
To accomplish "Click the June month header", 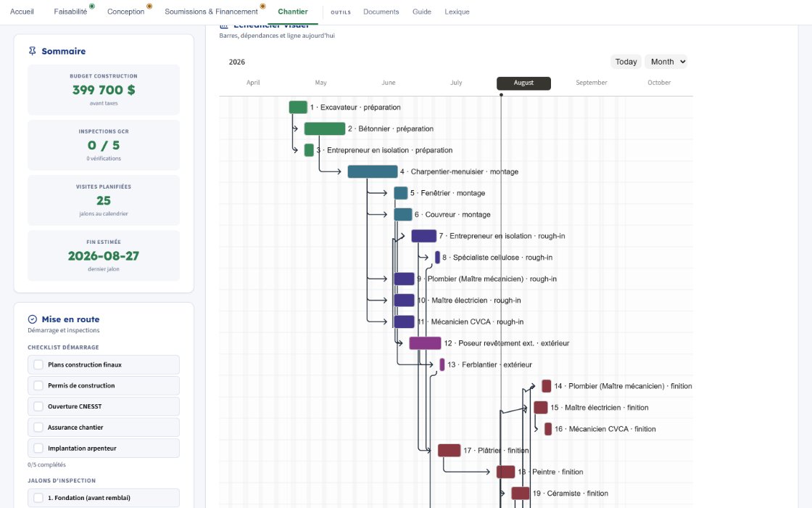I will (x=389, y=83).
